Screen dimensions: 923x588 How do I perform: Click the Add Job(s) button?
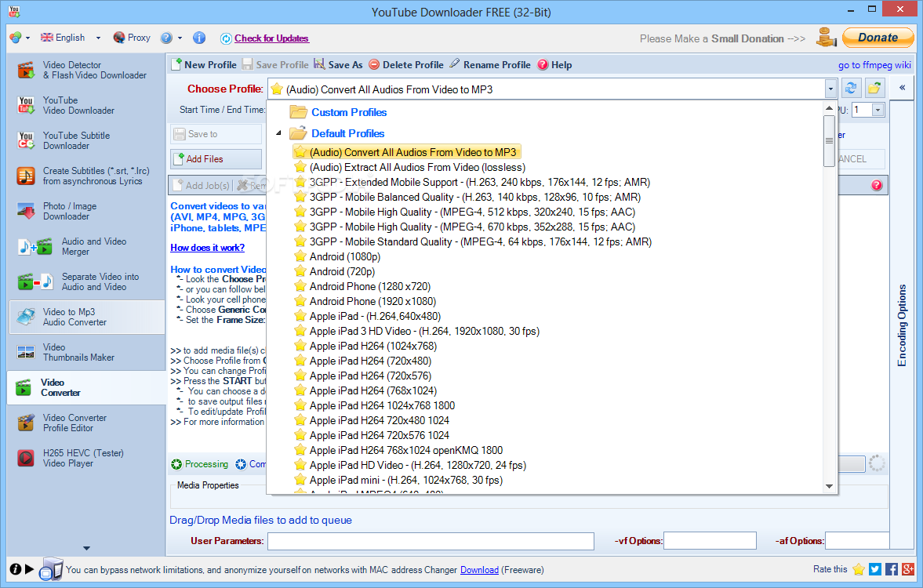tap(202, 185)
